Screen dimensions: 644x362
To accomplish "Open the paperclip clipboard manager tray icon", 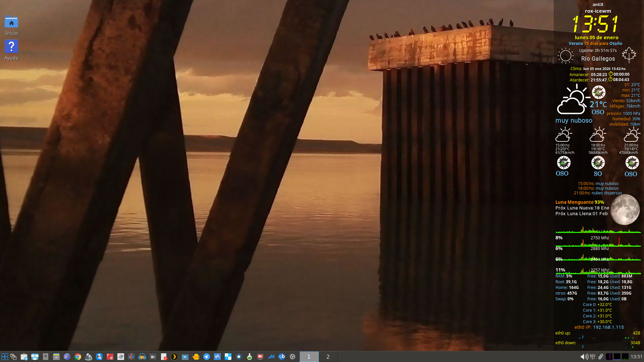I will [x=601, y=357].
